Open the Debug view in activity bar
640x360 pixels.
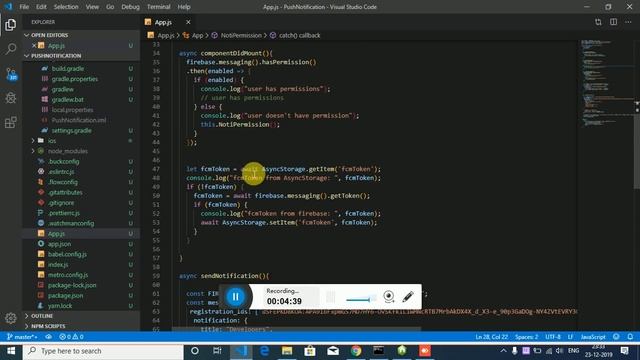point(11,98)
